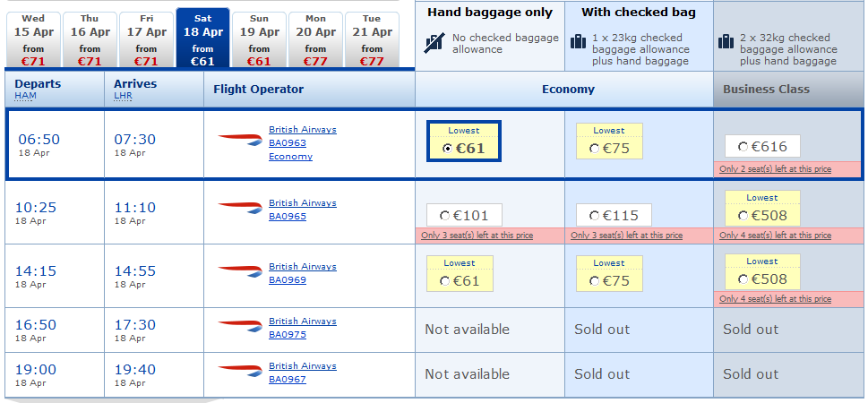
Task: Click the two checked bags suitcase icon
Action: [726, 42]
